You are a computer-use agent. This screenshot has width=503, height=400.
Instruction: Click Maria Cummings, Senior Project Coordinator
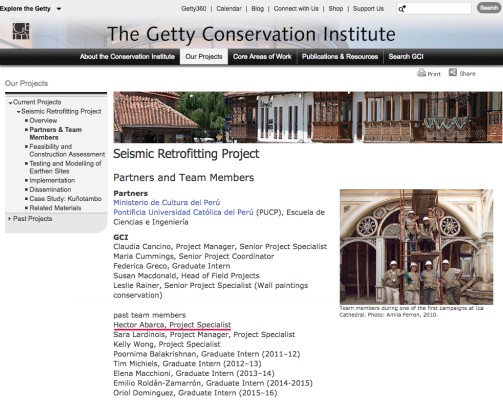[194, 256]
